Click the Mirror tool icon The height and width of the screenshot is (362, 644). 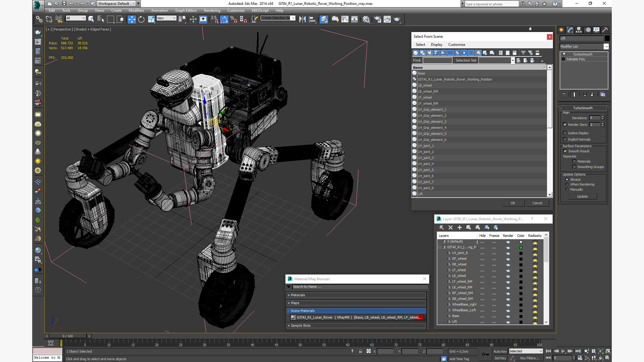(303, 19)
